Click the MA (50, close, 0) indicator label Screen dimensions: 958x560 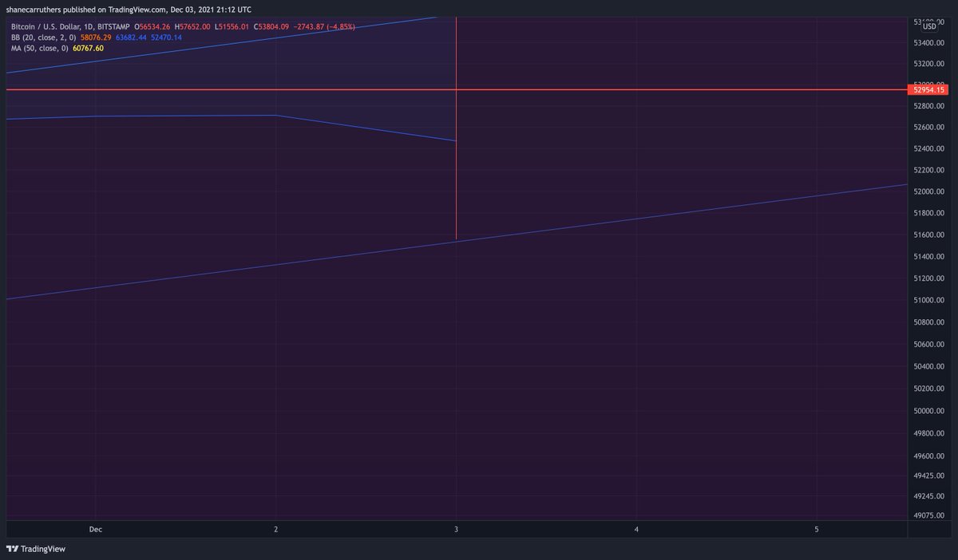[39, 48]
